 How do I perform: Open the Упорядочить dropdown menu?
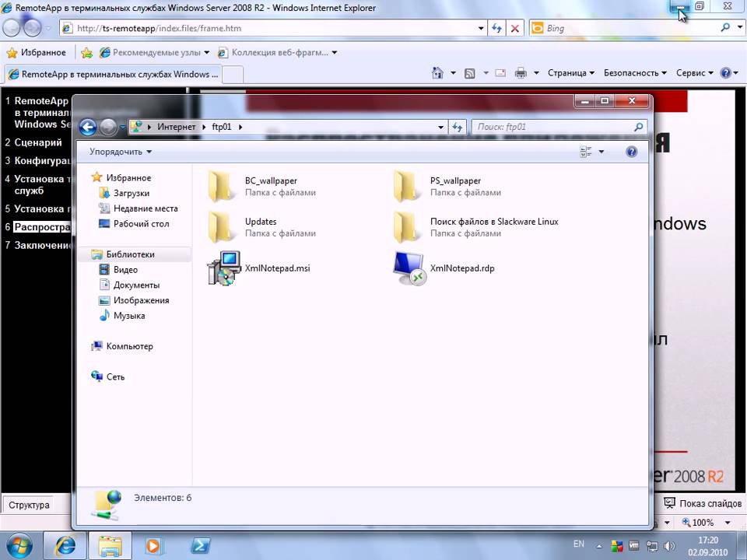(121, 152)
